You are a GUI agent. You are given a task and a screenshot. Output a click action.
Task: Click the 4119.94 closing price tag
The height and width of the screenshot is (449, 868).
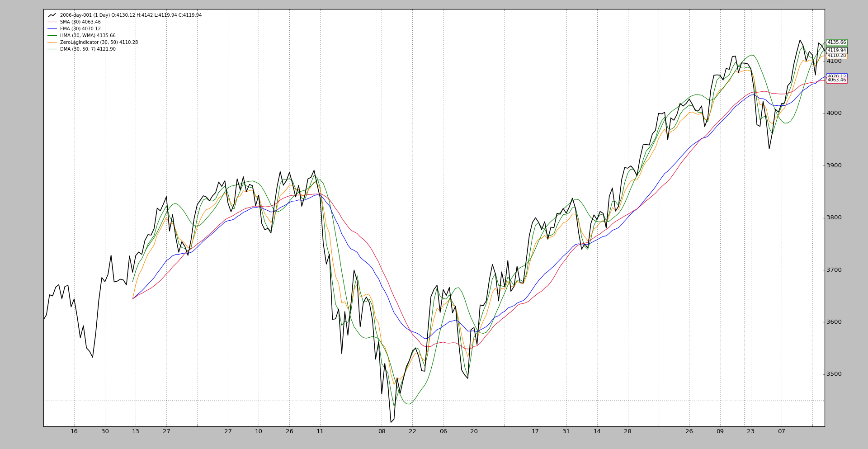tap(836, 51)
